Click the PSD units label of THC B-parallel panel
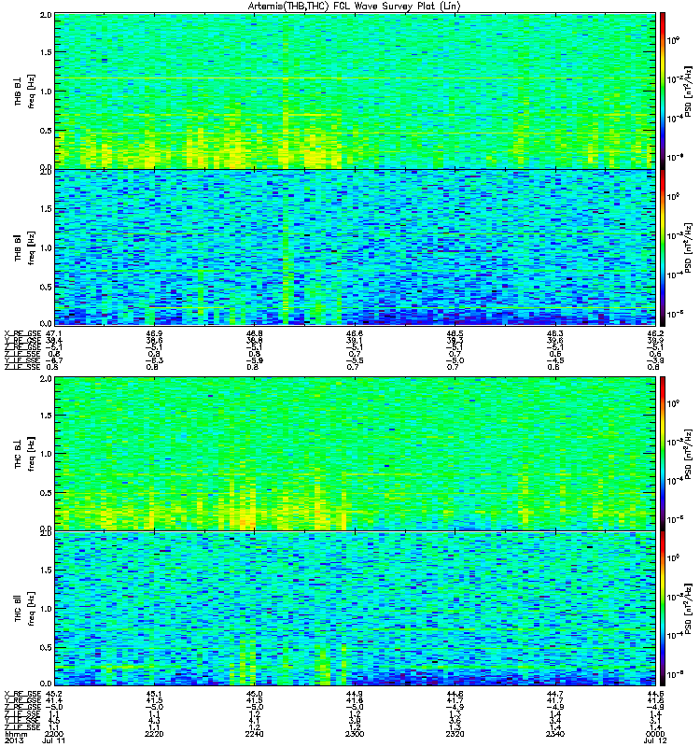This screenshot has width=700, height=747. tap(689, 609)
